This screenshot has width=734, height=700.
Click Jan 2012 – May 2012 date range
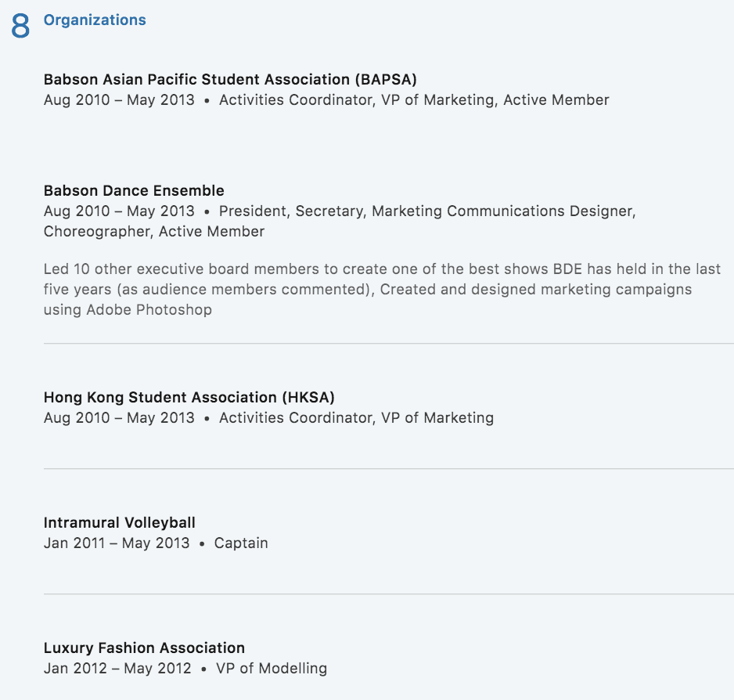117,668
